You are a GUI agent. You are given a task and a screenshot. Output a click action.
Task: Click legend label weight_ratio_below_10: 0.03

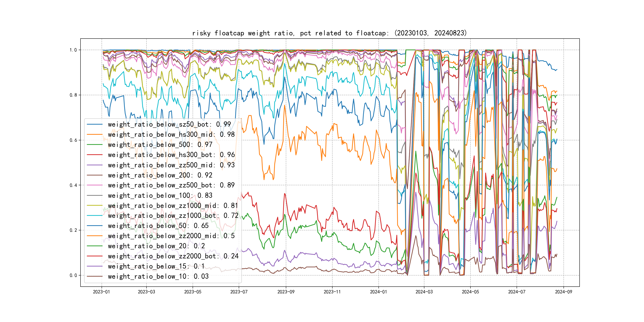click(158, 276)
